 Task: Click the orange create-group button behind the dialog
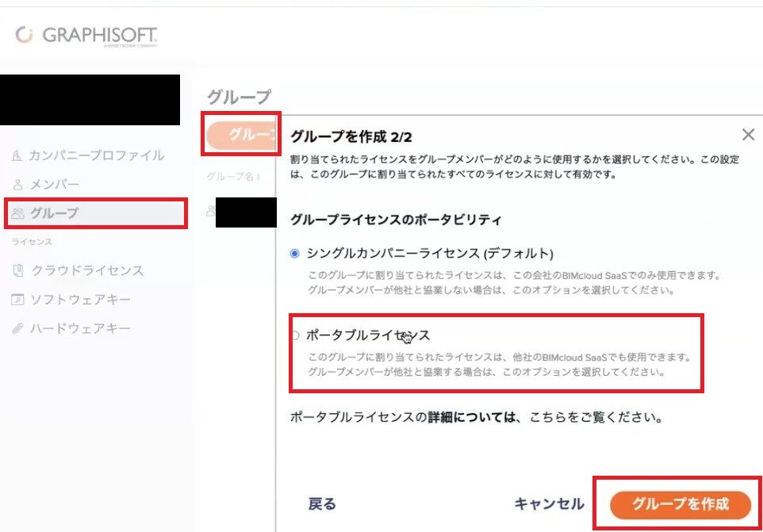coord(241,135)
